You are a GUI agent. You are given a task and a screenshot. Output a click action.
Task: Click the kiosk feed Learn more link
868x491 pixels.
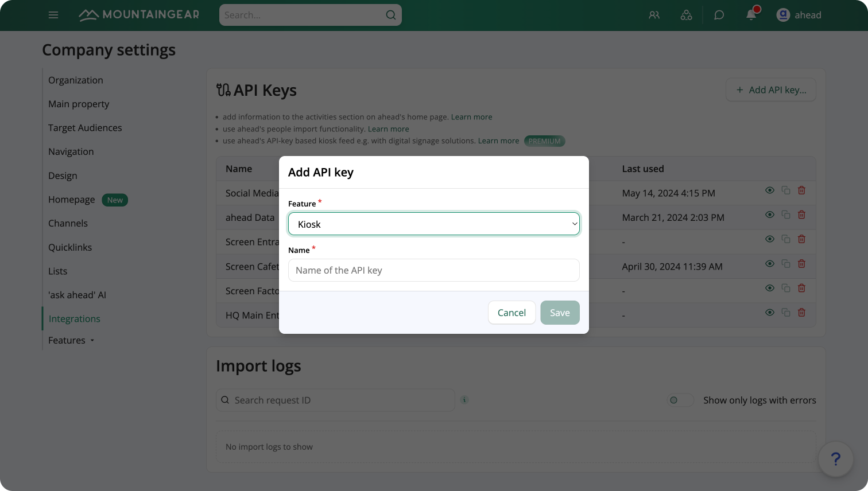coord(498,141)
